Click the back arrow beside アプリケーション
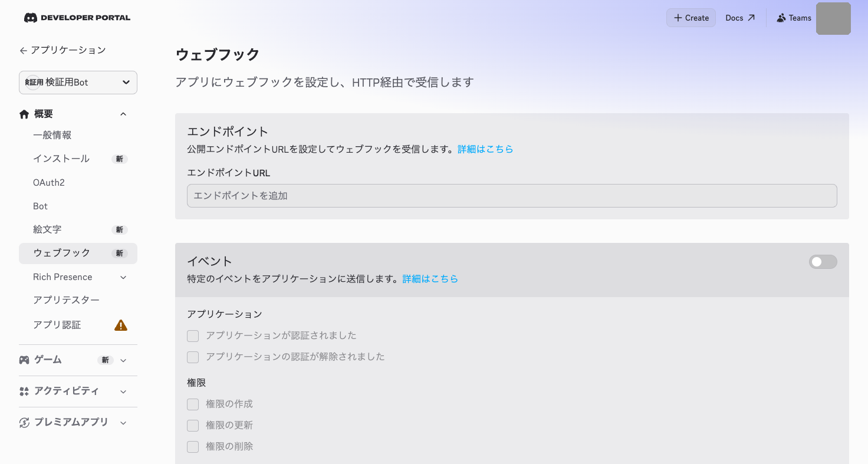Image resolution: width=868 pixels, height=464 pixels. (23, 51)
